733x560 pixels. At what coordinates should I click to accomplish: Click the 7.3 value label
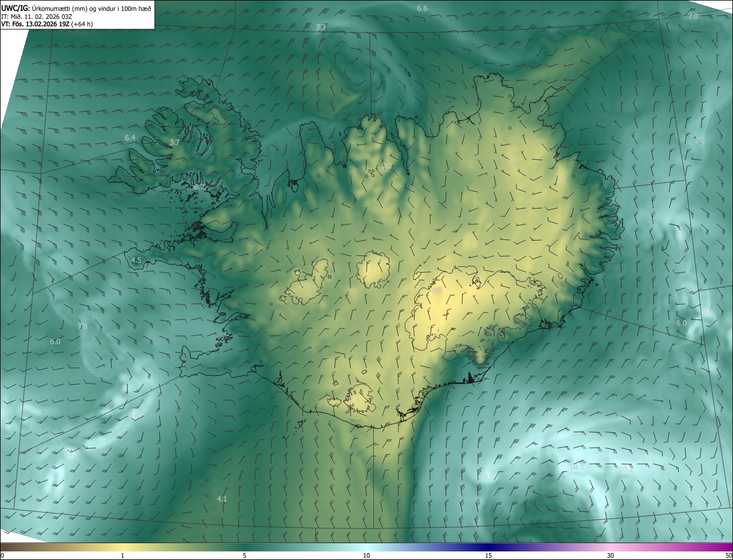tap(321, 27)
